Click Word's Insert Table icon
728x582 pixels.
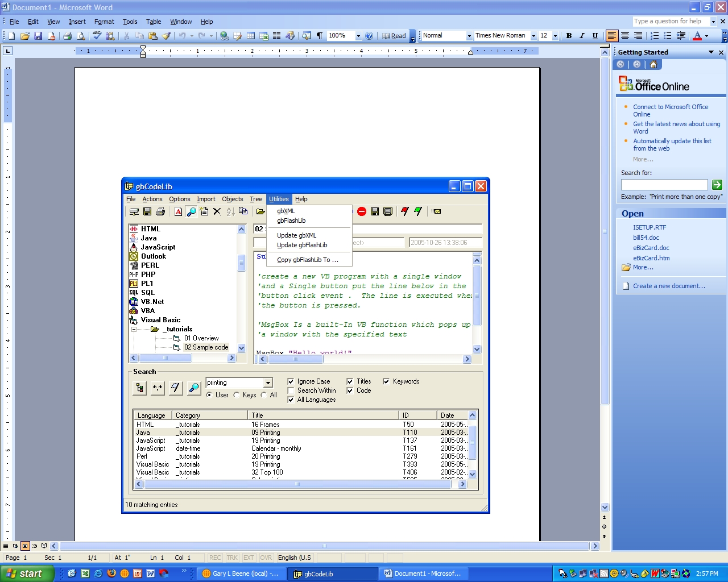[x=251, y=36]
